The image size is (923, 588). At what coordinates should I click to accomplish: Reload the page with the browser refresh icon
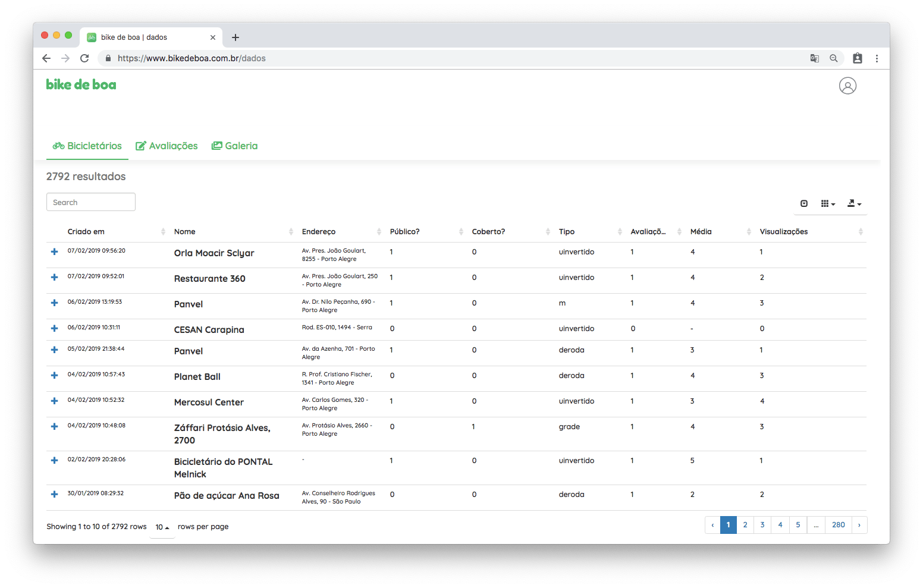(x=84, y=58)
